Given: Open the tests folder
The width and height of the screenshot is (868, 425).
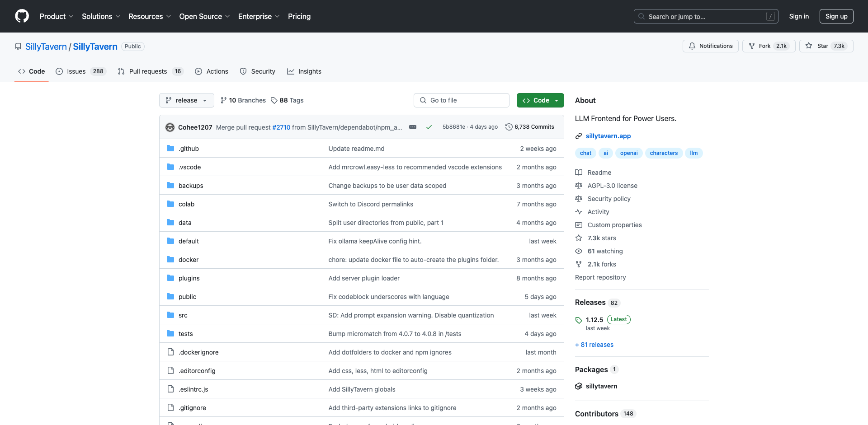Looking at the screenshot, I should coord(185,334).
